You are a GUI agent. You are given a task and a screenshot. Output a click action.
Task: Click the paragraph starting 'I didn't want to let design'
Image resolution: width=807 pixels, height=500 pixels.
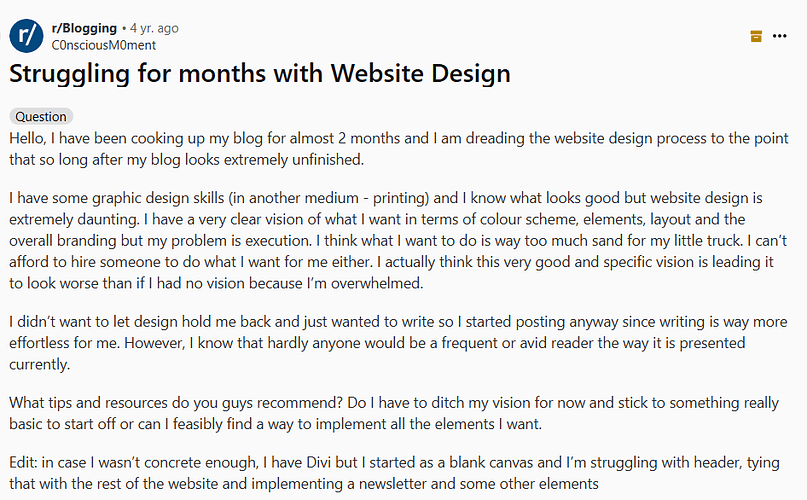[x=398, y=343]
